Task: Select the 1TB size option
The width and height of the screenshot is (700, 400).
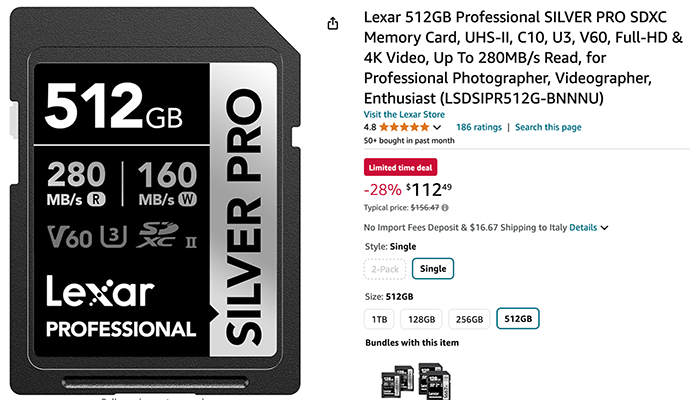Action: pos(379,319)
